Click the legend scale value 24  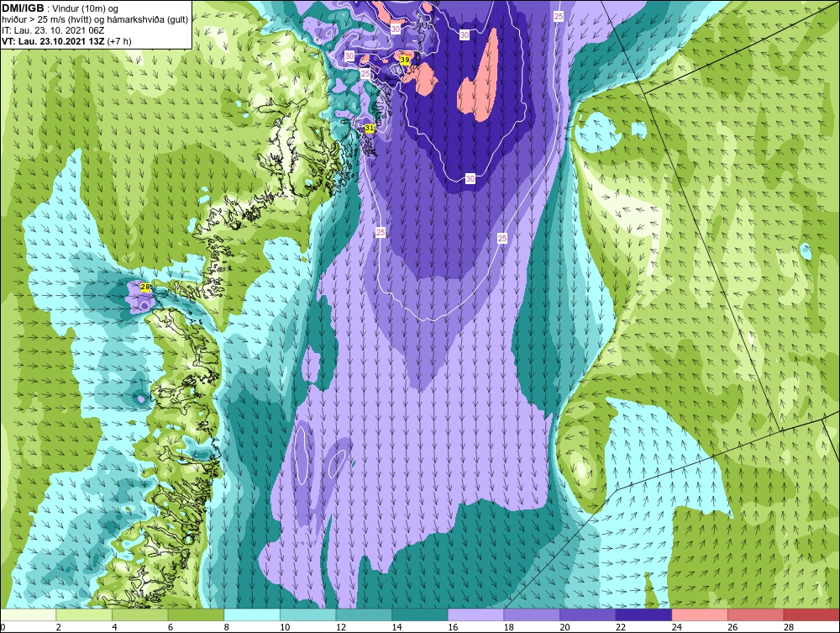coord(676,627)
